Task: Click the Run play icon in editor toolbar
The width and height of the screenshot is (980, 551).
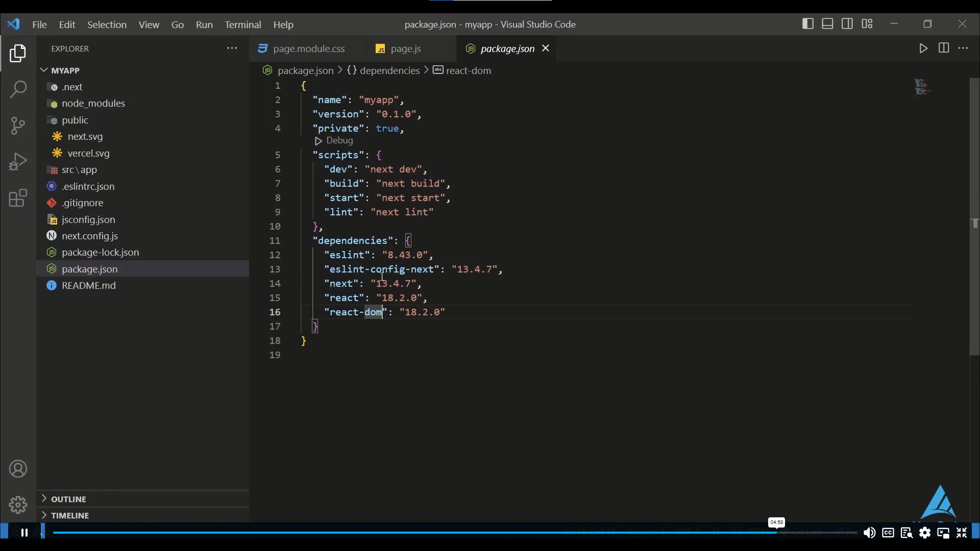Action: tap(923, 48)
